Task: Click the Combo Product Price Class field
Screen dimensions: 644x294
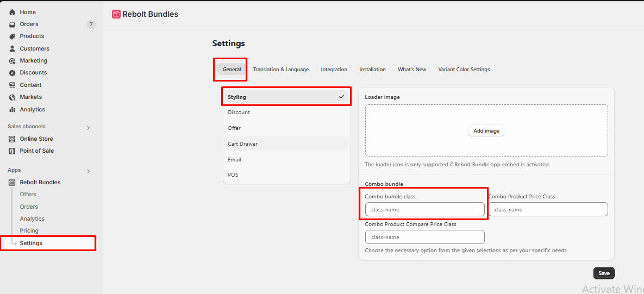Action: [548, 209]
